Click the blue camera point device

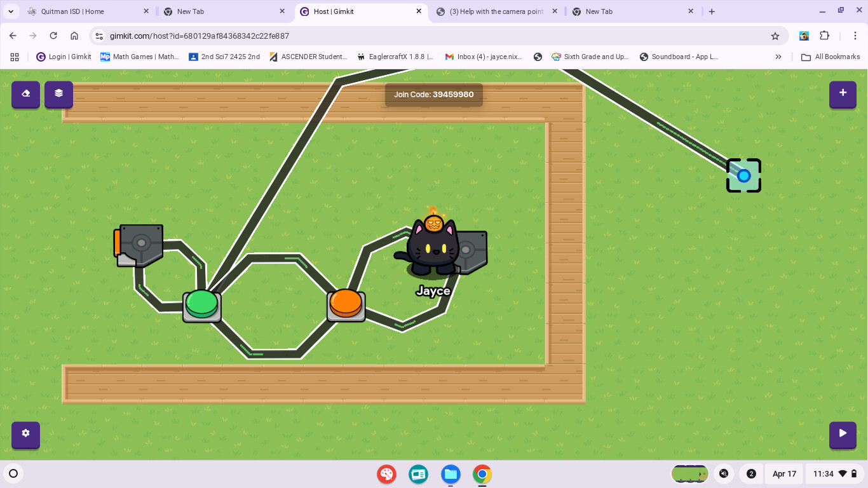[743, 175]
